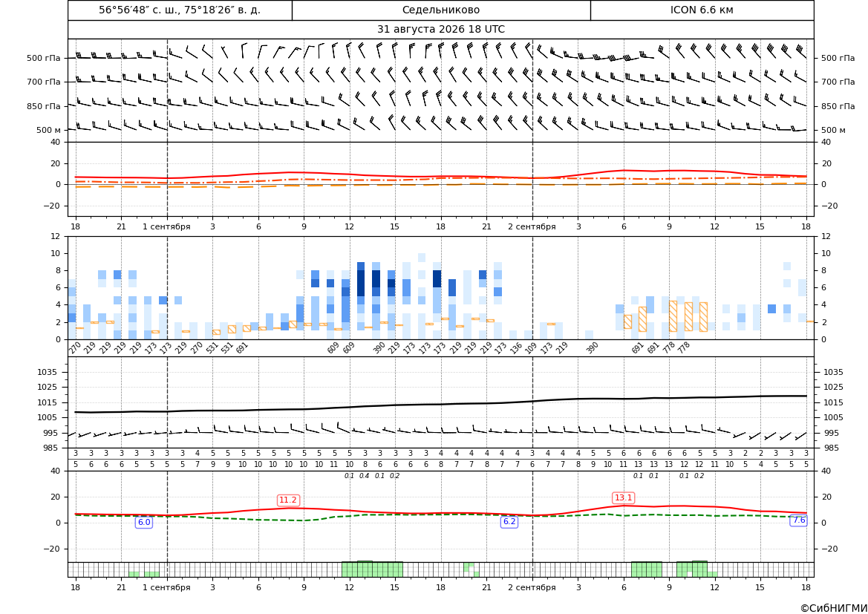Viewport: 868px width, 614px height.
Task: Click the forecast date header 31 августа 2026 18 UTC
Action: coord(441,30)
